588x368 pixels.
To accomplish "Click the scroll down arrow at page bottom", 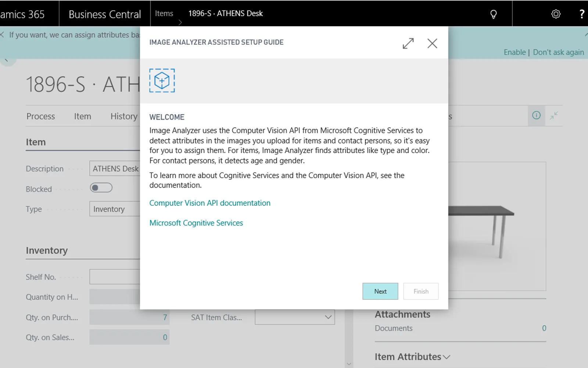I will pos(349,364).
